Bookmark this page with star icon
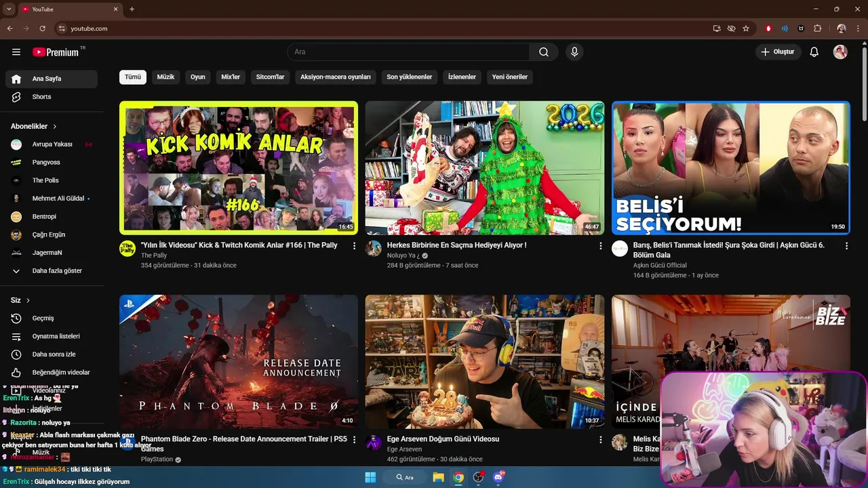The width and height of the screenshot is (868, 488). click(746, 28)
